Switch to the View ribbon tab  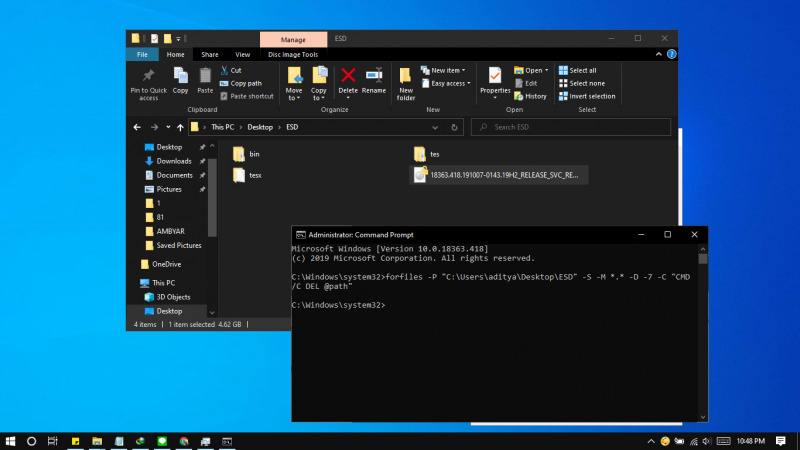tap(242, 54)
